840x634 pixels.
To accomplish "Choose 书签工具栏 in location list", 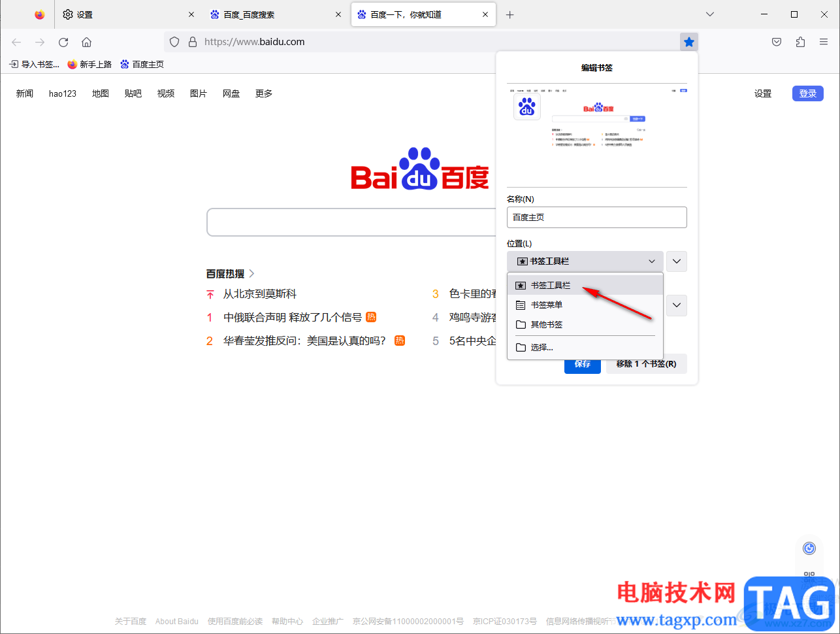I will point(585,286).
